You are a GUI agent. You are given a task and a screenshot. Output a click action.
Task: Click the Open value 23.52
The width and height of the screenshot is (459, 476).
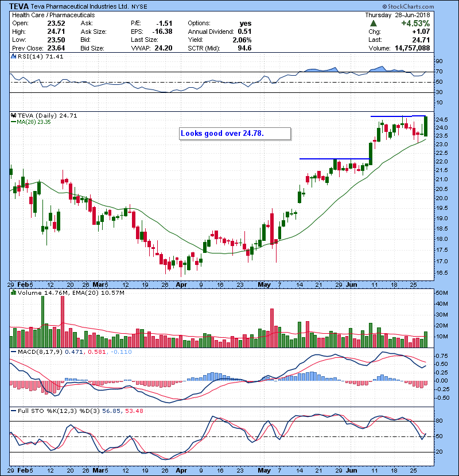click(x=56, y=24)
